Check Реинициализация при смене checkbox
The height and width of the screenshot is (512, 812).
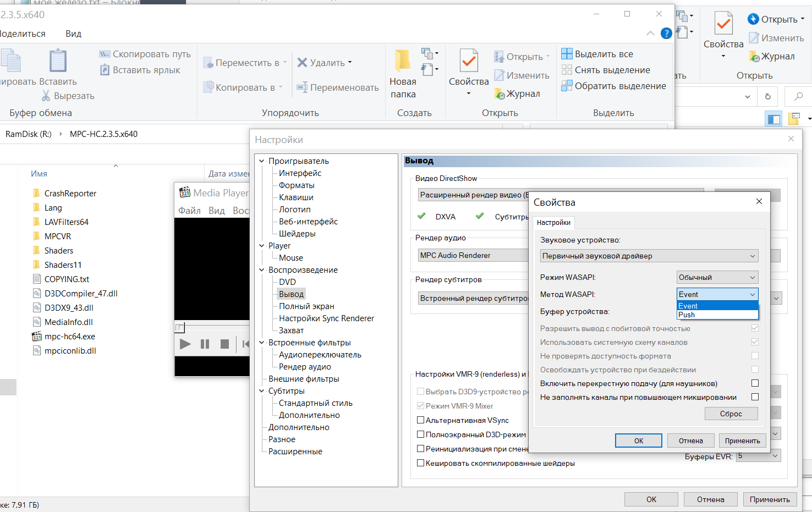(x=421, y=449)
